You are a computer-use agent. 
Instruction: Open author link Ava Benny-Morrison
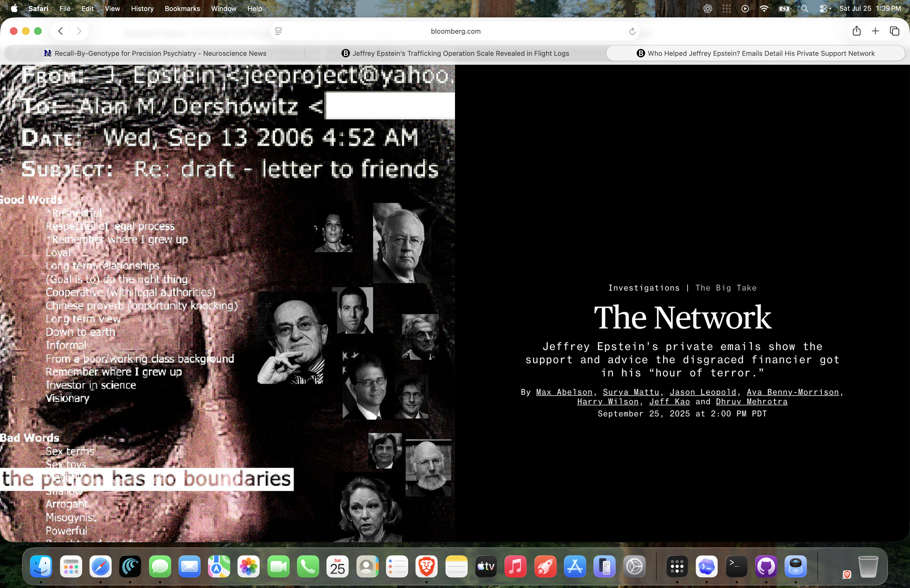793,392
